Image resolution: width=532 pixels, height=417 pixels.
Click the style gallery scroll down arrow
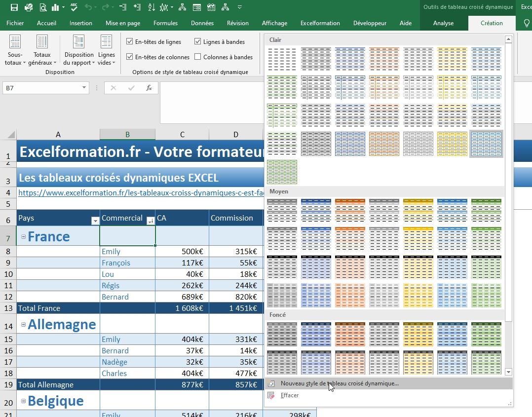(x=509, y=372)
